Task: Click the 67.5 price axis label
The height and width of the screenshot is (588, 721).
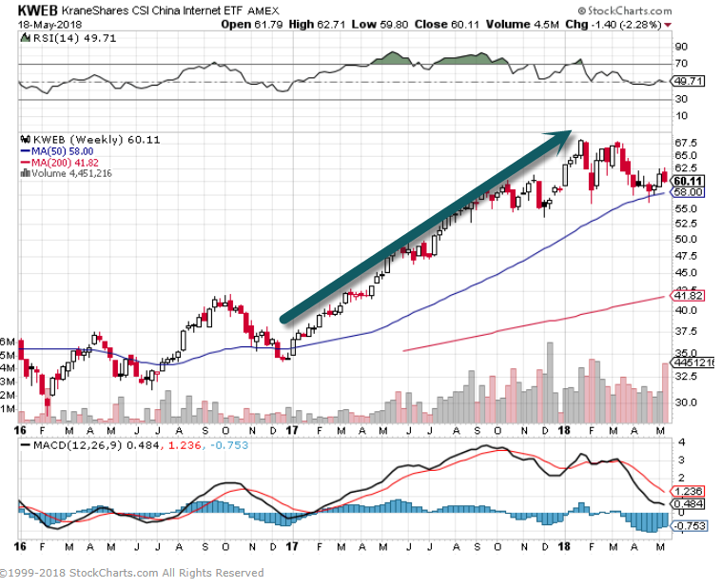Action: (x=686, y=143)
